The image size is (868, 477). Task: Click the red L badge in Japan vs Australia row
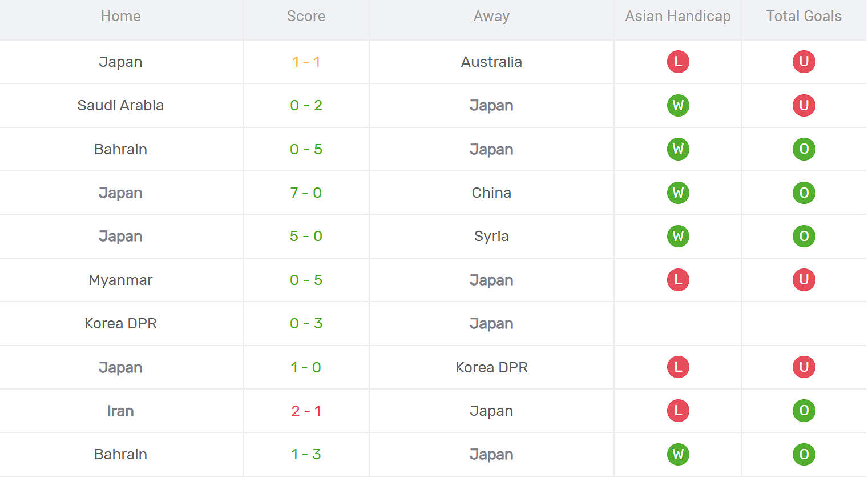[x=678, y=62]
